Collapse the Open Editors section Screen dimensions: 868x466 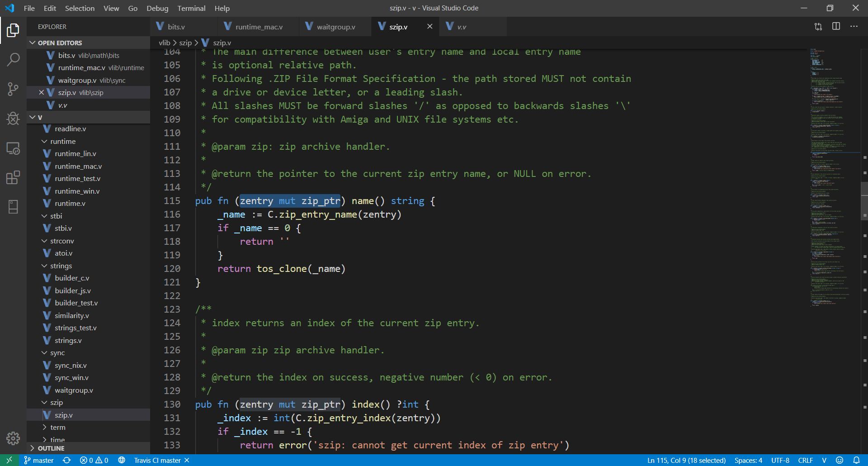coord(88,43)
